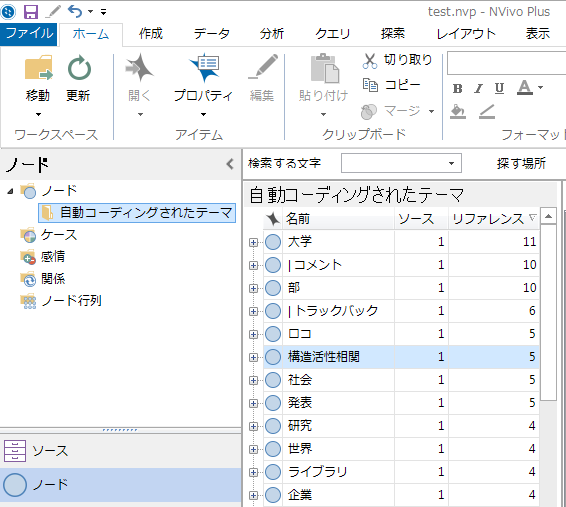
Task: Toggle Underline formatting
Action: [x=500, y=88]
